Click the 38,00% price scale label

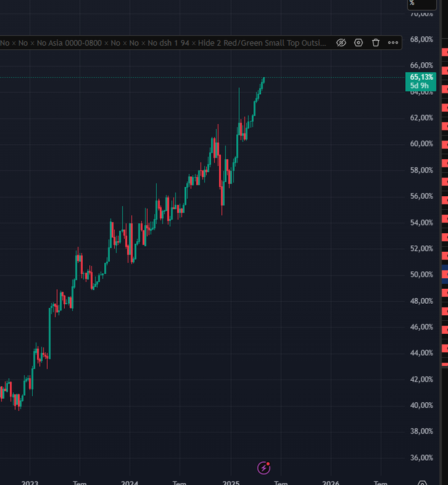(422, 432)
